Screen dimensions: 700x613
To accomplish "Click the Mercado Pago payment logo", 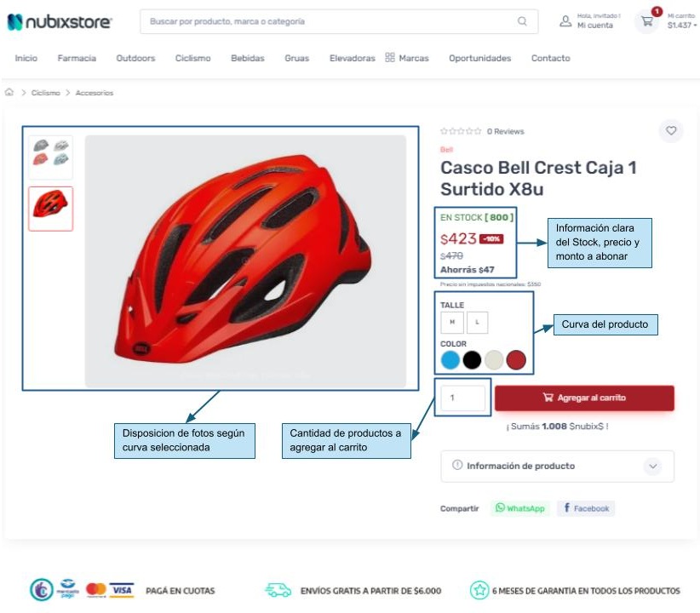I will (x=68, y=589).
